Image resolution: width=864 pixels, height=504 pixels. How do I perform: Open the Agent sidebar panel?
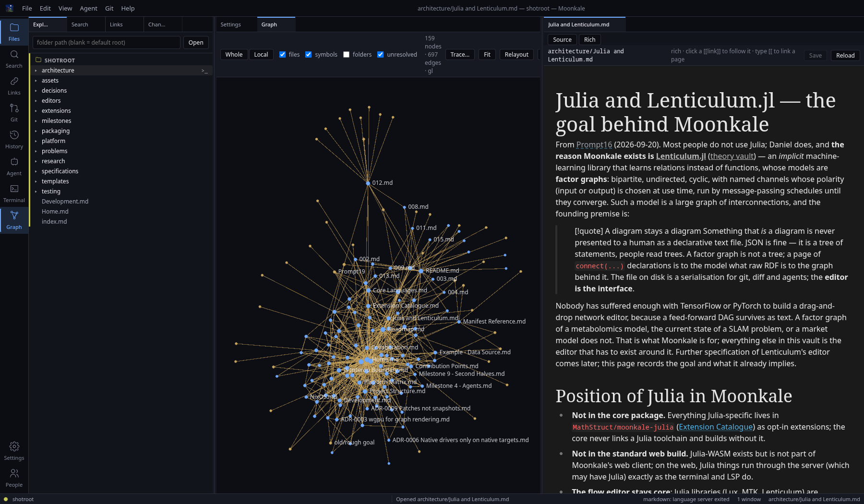(14, 167)
